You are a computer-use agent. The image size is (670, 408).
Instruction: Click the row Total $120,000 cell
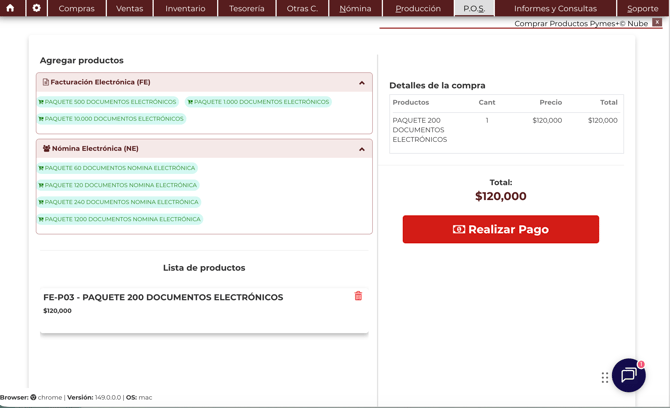tap(602, 120)
